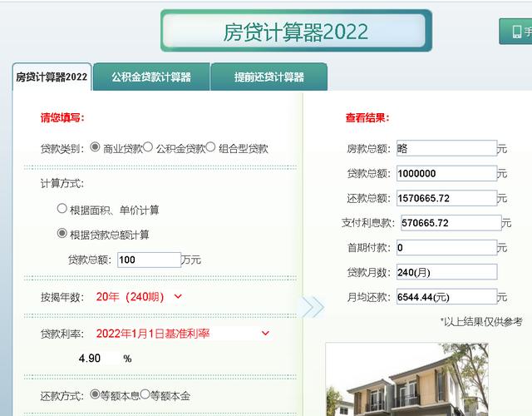Screen dimensions: 532x416
Task: Switch to 公积金贷款计算器 tab
Action: 151,77
